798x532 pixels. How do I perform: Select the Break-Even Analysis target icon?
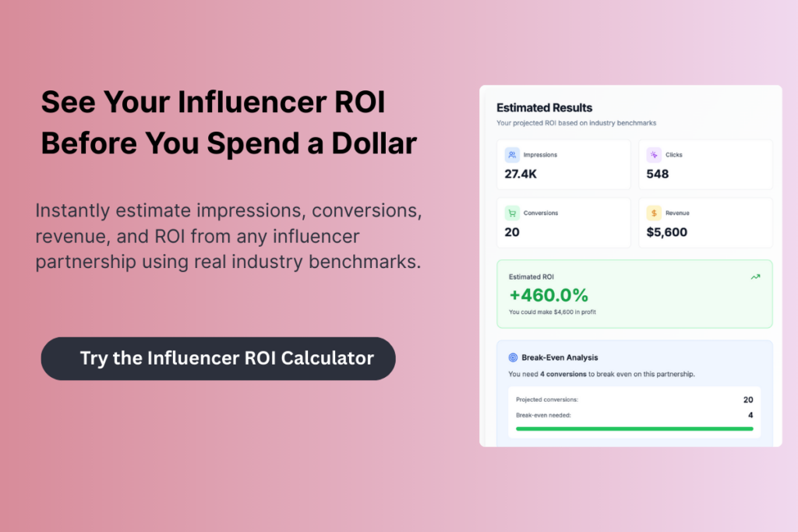tap(514, 357)
